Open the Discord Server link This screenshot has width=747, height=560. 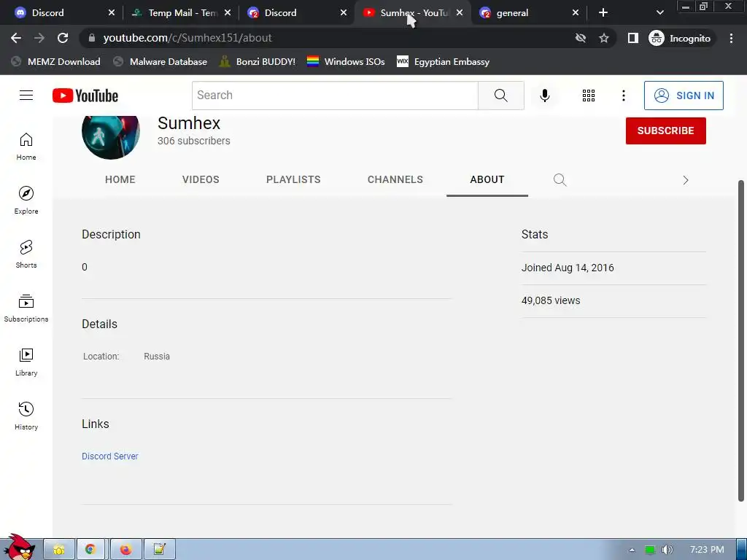[110, 456]
